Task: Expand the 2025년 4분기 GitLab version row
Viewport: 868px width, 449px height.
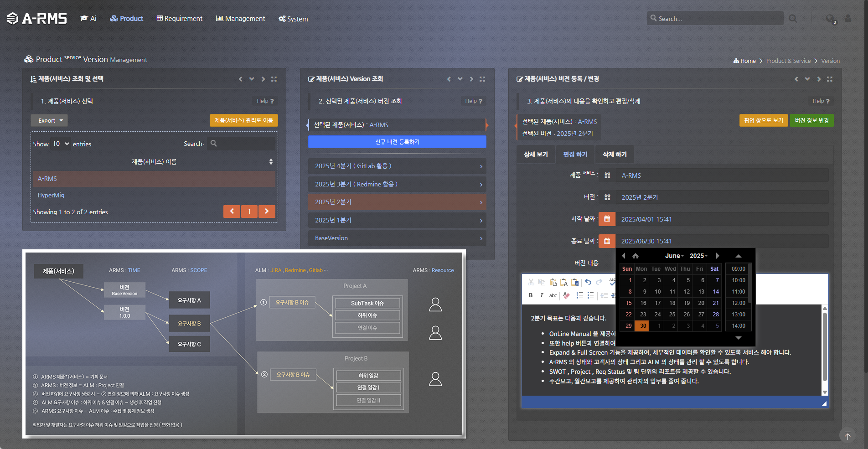Action: tap(397, 166)
